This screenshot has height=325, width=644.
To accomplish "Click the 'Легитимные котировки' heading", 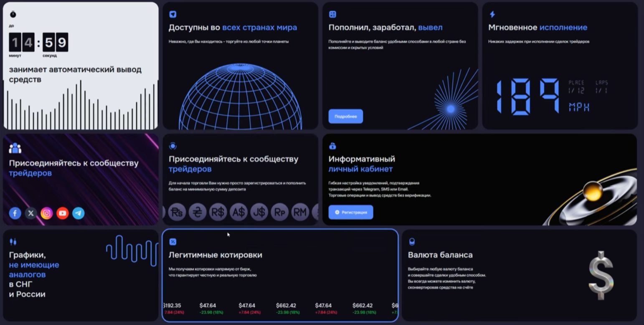I will click(216, 255).
